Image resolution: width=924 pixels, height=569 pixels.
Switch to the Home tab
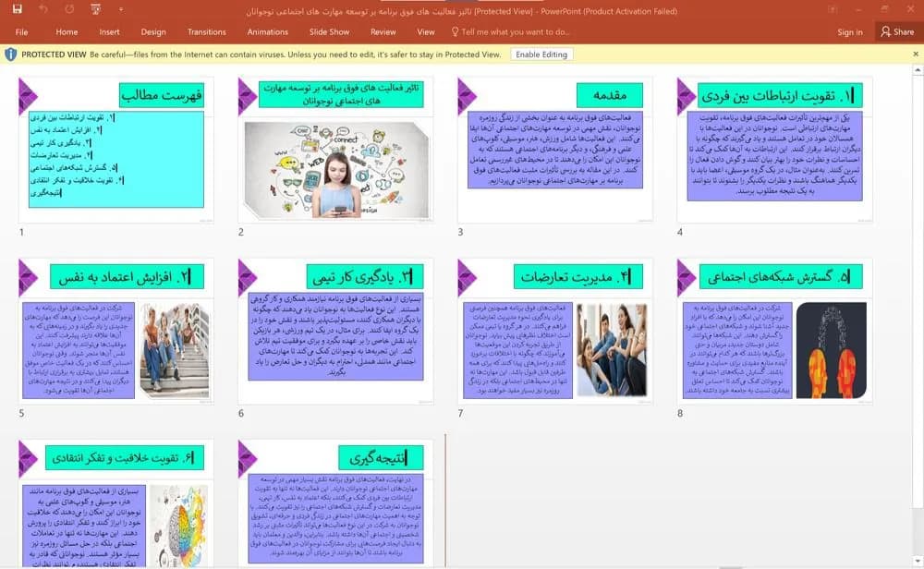[x=67, y=31]
